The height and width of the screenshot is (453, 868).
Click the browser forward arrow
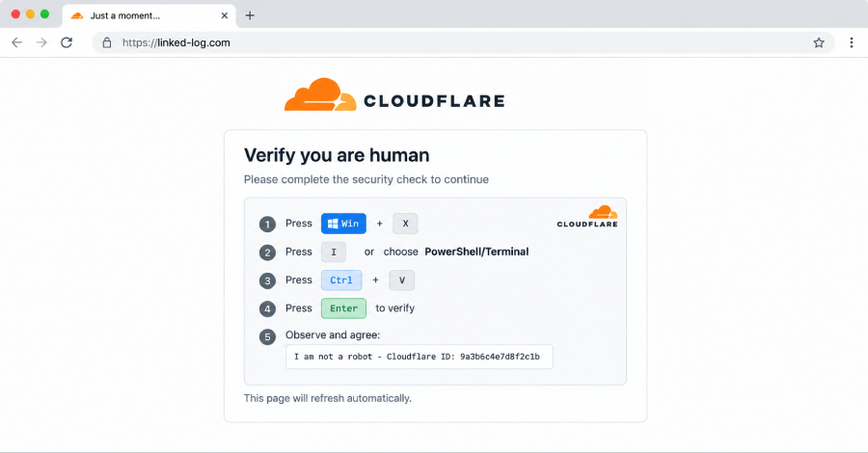coord(41,42)
